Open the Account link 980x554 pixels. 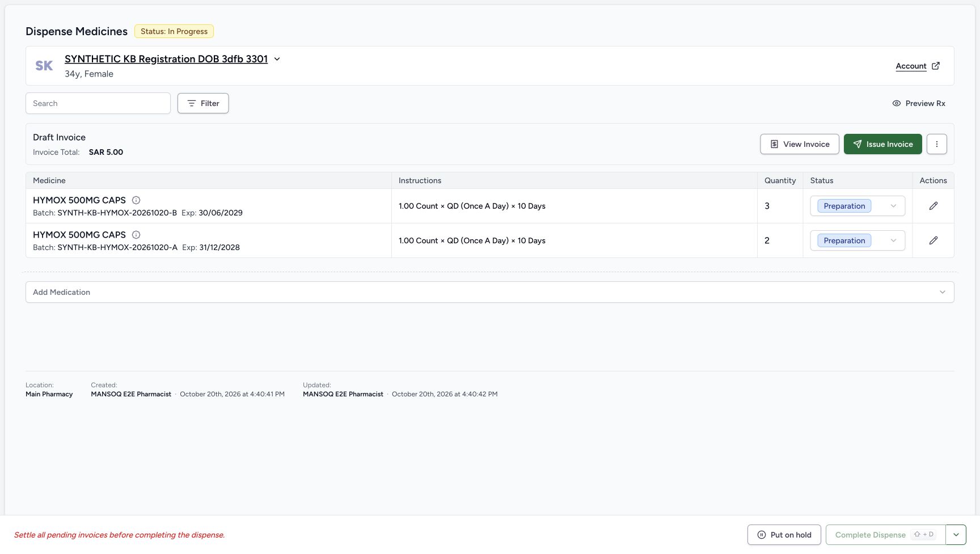pos(911,66)
